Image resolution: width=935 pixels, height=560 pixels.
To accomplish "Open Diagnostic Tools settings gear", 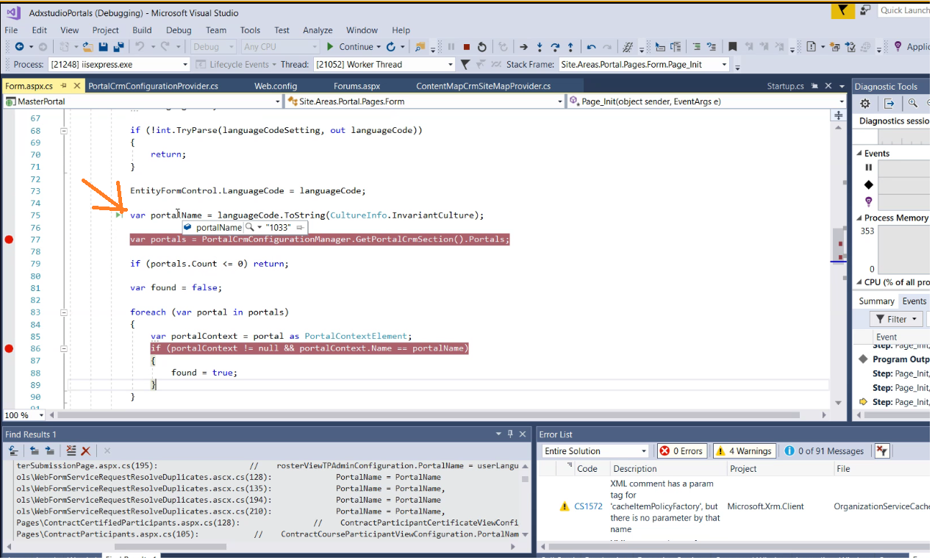I will (x=865, y=104).
